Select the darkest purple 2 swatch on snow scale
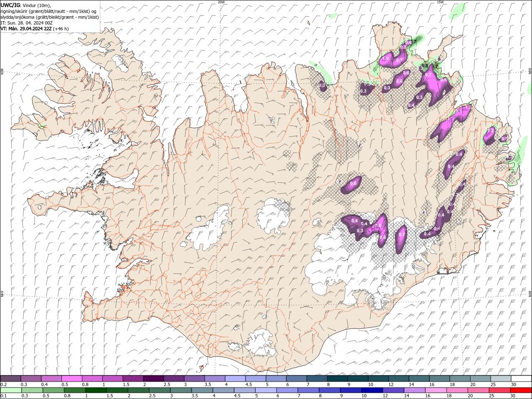The width and height of the screenshot is (532, 399). [153, 379]
